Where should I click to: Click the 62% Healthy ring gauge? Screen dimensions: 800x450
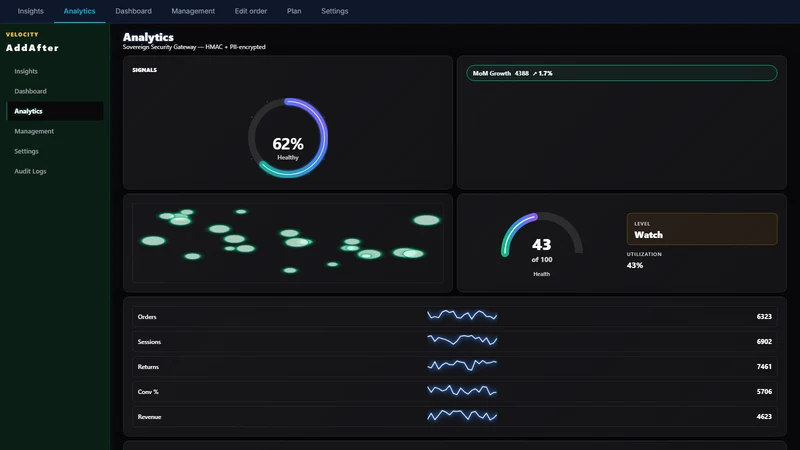(288, 138)
